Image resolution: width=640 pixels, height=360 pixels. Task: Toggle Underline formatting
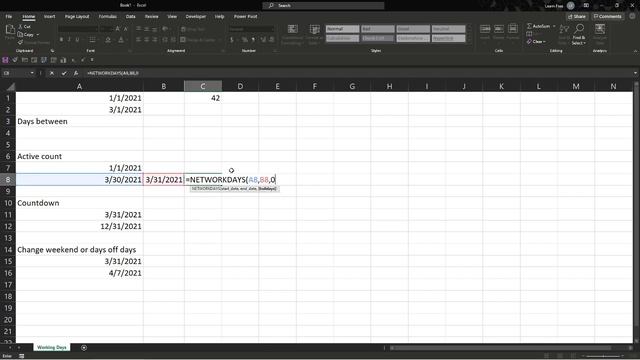click(x=77, y=40)
